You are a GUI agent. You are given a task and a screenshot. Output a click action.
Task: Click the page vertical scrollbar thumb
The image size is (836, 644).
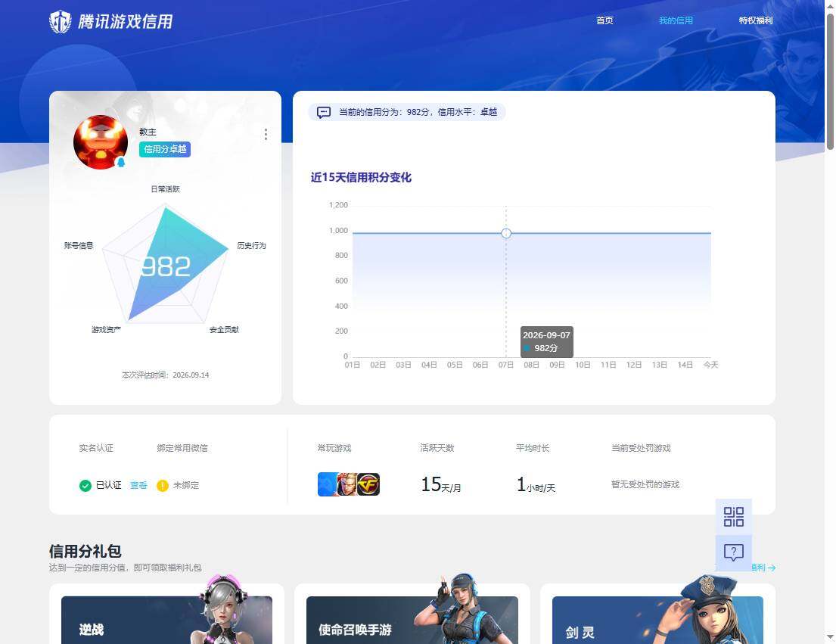[x=830, y=80]
